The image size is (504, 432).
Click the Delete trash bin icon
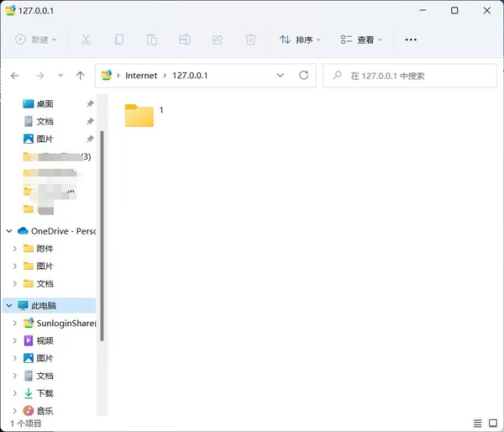(250, 40)
